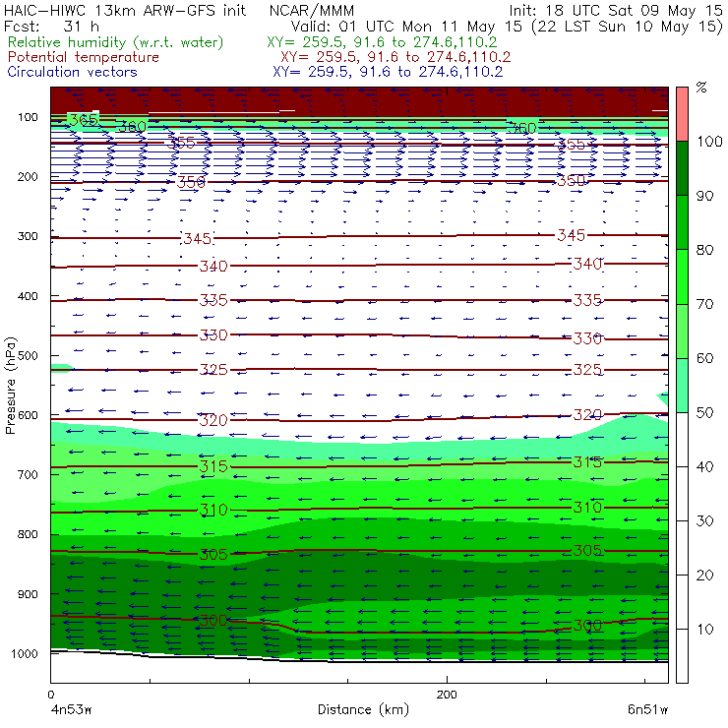Click the '700' pressure axis tick label
This screenshot has width=728, height=728.
(x=28, y=475)
